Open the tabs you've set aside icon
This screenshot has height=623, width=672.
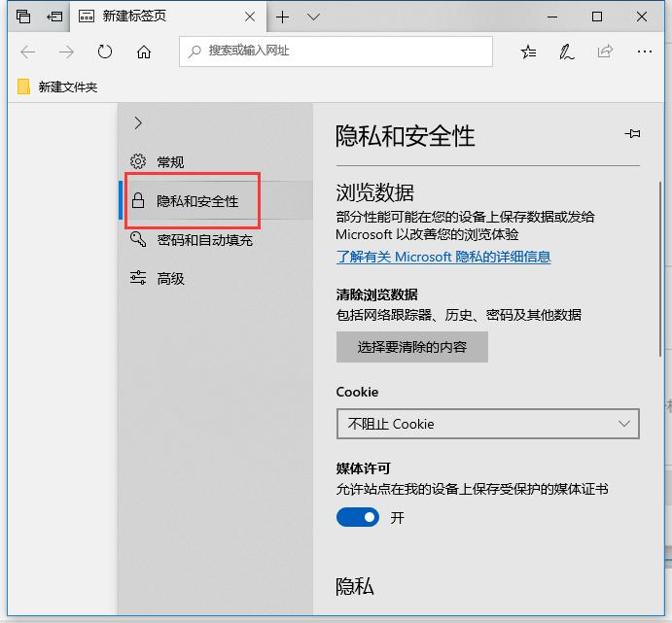coord(23,17)
